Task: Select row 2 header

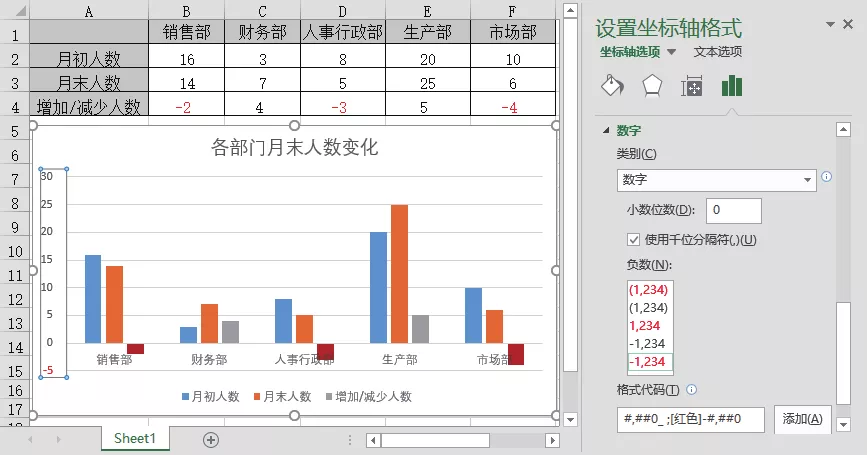Action: [x=15, y=59]
